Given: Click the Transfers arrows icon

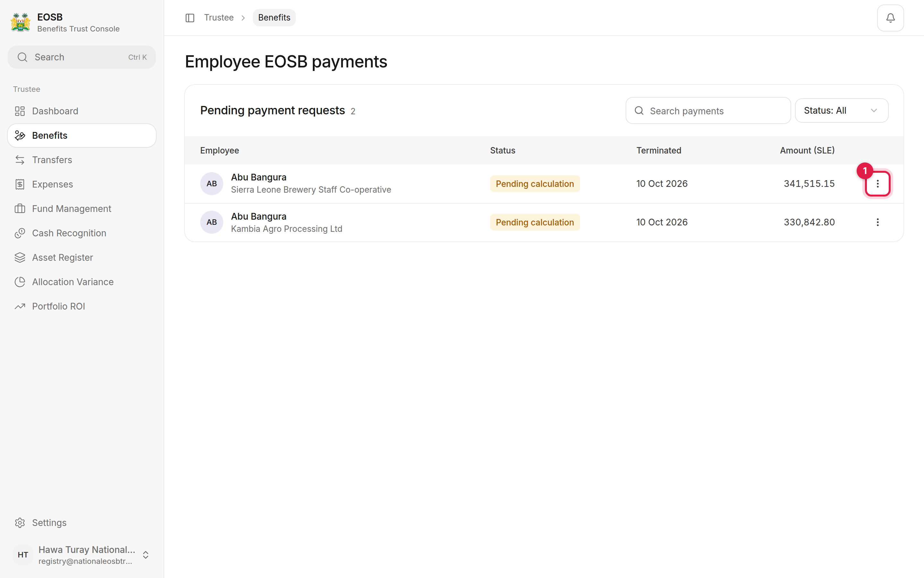Looking at the screenshot, I should pos(20,160).
